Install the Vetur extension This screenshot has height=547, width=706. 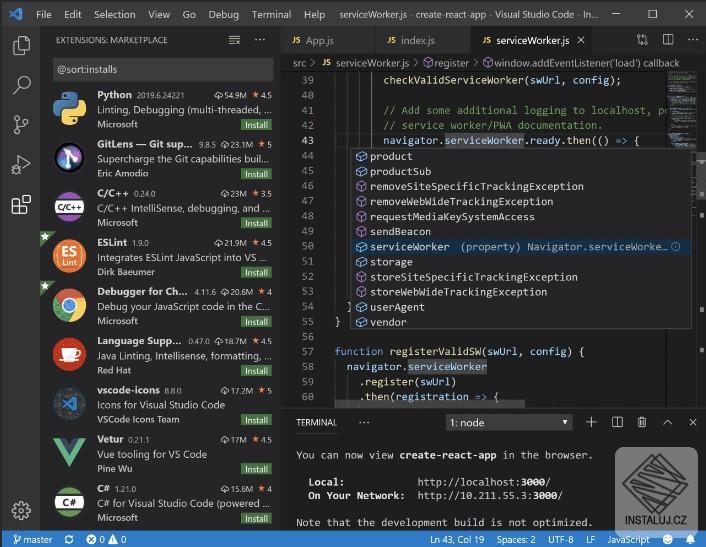pyautogui.click(x=256, y=469)
